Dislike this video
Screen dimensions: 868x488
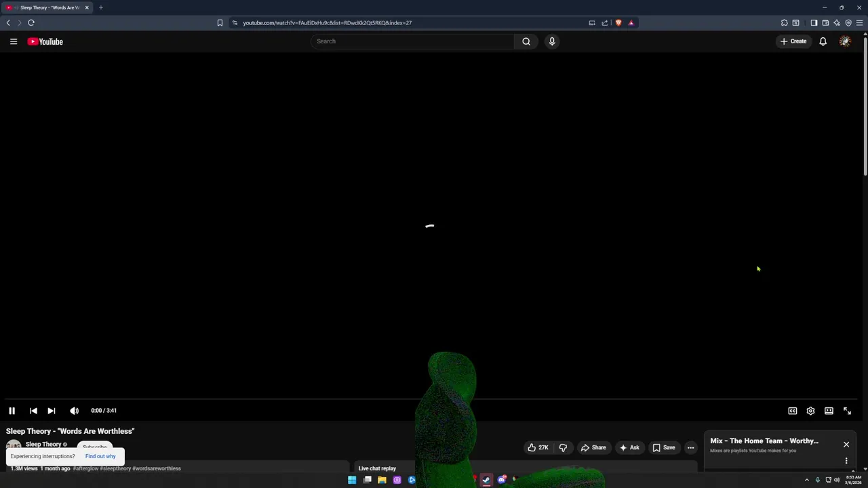(563, 447)
